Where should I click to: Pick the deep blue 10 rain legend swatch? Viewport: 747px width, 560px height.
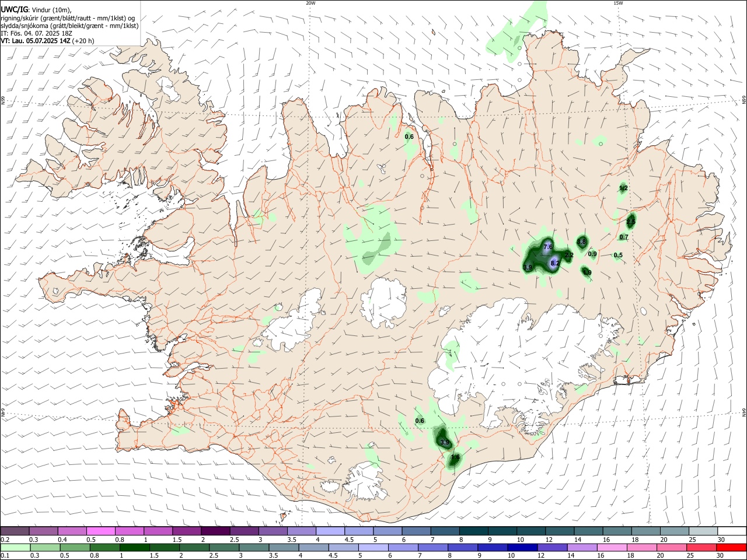pos(522,547)
